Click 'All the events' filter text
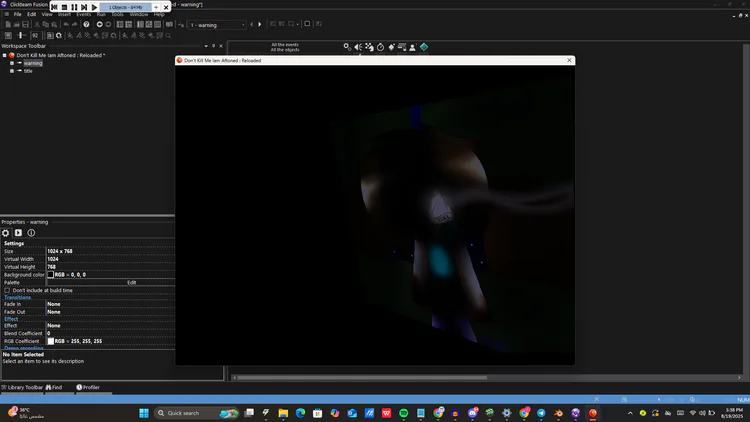 pos(285,44)
